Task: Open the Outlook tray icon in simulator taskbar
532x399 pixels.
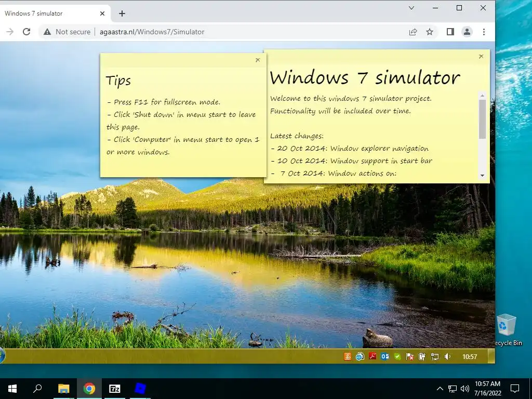Action: [x=385, y=356]
